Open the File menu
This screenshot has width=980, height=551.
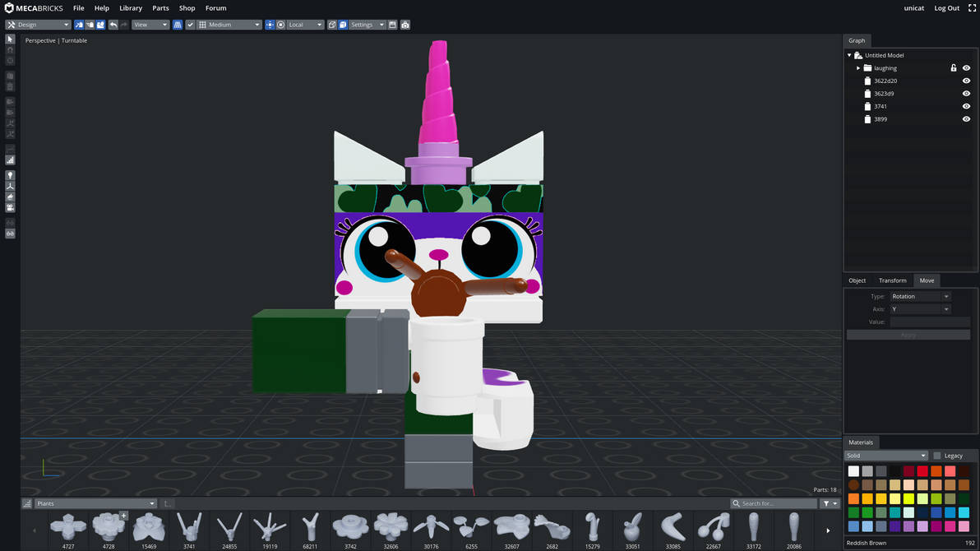(79, 8)
